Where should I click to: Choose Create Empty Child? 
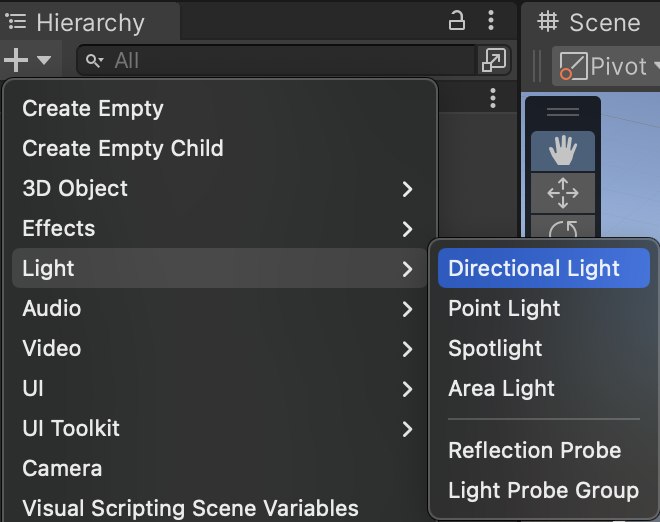123,148
